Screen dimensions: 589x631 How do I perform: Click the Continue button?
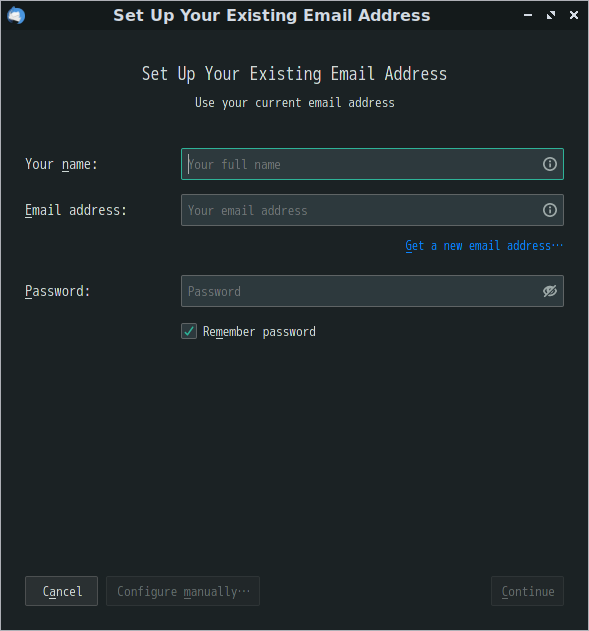[x=527, y=591]
